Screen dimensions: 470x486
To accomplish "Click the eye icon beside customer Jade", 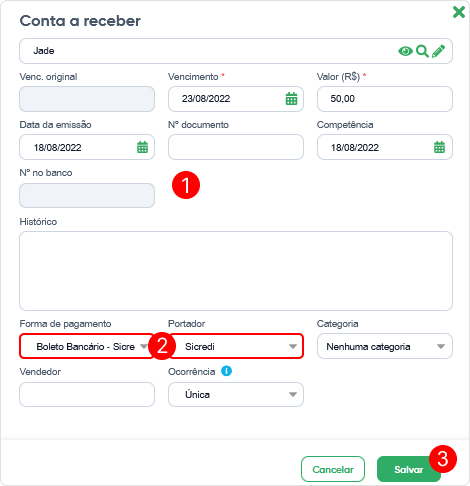I will (x=405, y=51).
